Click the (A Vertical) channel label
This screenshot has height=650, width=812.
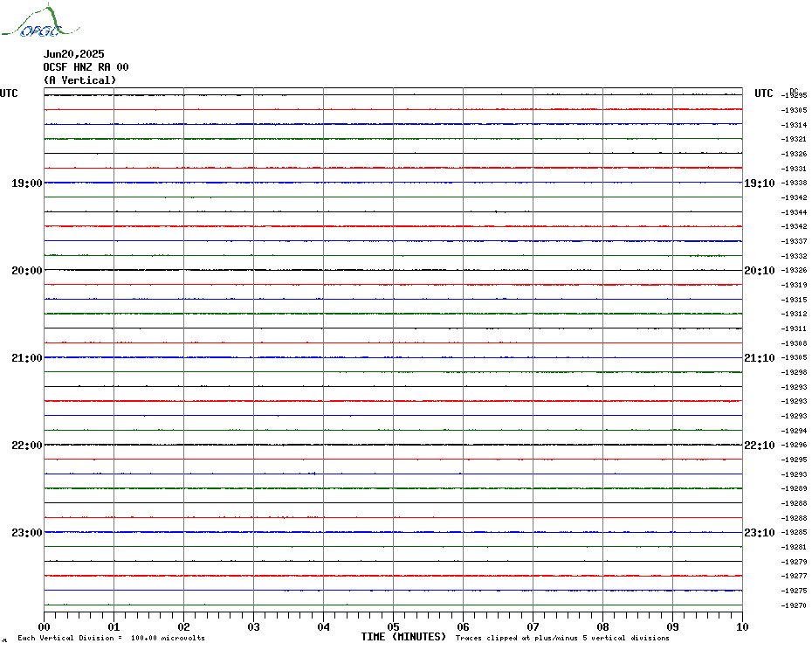(79, 80)
